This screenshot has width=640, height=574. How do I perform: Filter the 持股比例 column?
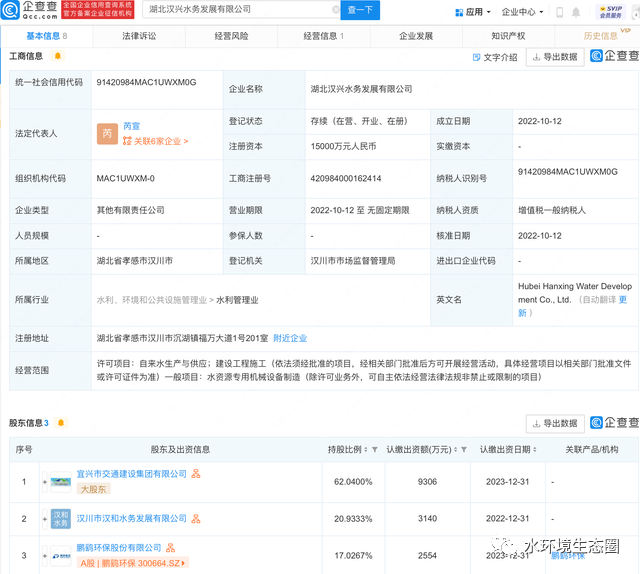pyautogui.click(x=375, y=449)
